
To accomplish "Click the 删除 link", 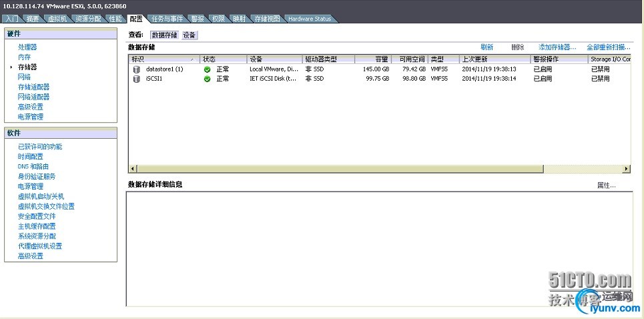I will [x=517, y=47].
